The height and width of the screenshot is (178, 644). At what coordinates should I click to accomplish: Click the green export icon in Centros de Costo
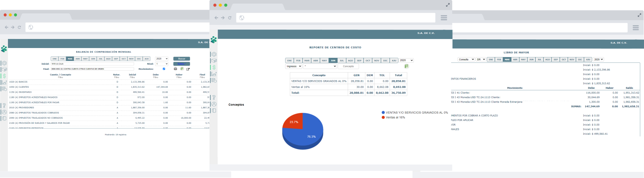tap(407, 66)
